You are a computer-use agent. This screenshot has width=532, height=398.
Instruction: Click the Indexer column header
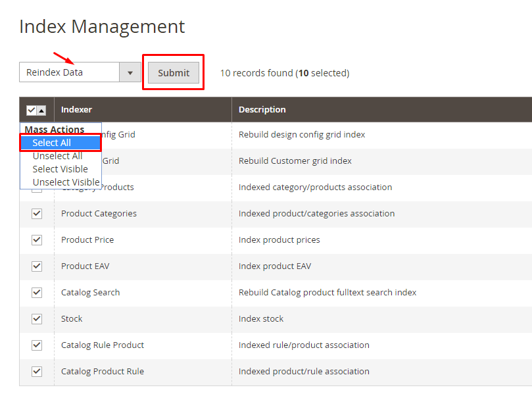76,110
